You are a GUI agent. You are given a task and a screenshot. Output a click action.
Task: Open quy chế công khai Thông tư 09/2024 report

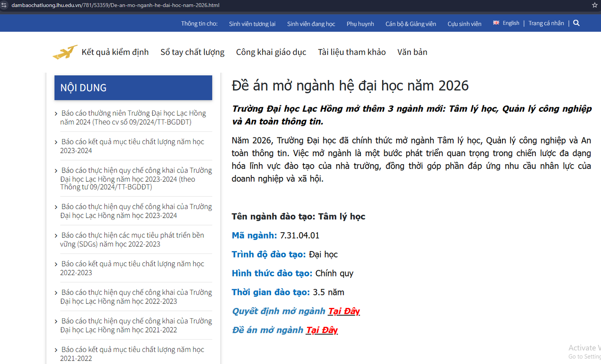(136, 179)
